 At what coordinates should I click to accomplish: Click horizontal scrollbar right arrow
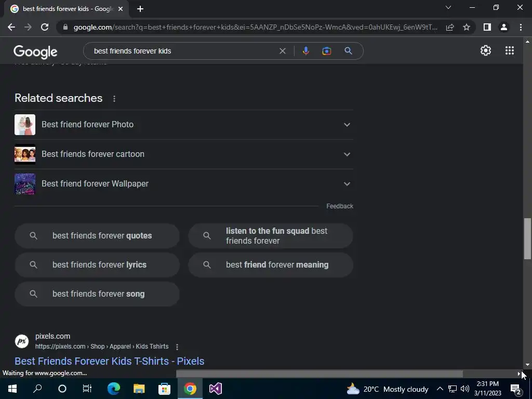click(519, 374)
